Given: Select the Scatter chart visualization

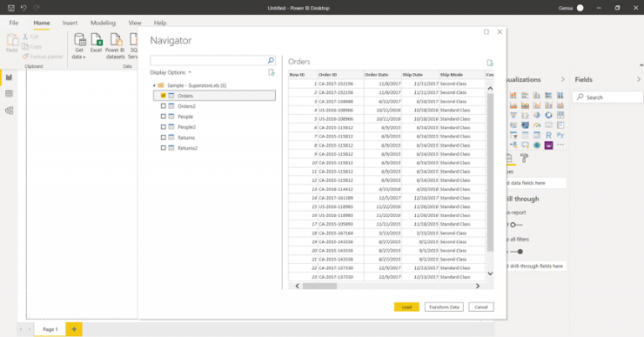Looking at the screenshot, I should 525,116.
